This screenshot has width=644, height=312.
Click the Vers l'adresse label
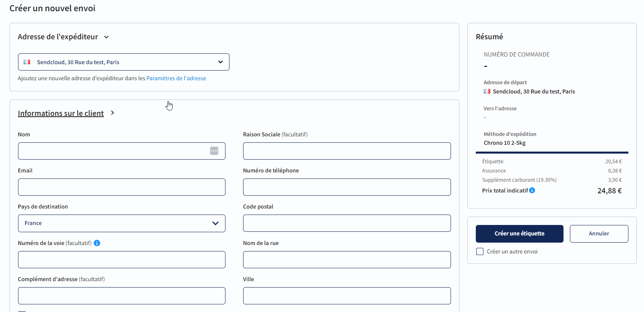point(500,109)
